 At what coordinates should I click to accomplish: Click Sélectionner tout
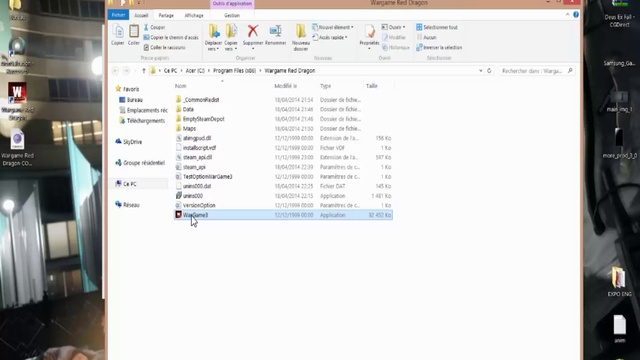click(437, 27)
